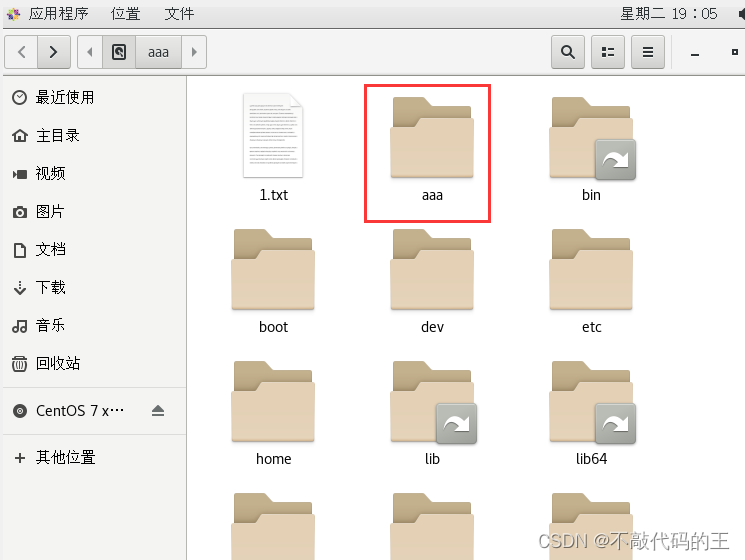Viewport: 745px width, 560px height.
Task: Click the 视频 camcorder icon
Action: coord(19,174)
